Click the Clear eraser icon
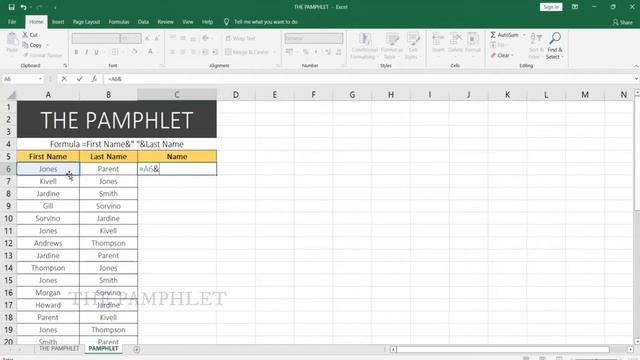This screenshot has width=640, height=360. [493, 55]
